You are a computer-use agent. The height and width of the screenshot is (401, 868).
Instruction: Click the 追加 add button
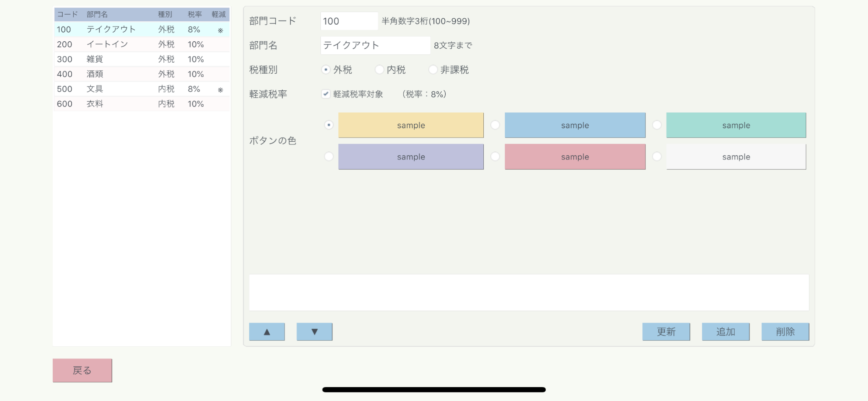726,332
